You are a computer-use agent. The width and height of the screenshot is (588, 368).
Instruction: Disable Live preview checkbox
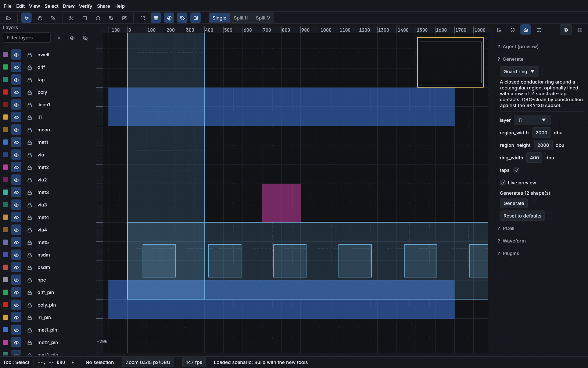point(503,183)
